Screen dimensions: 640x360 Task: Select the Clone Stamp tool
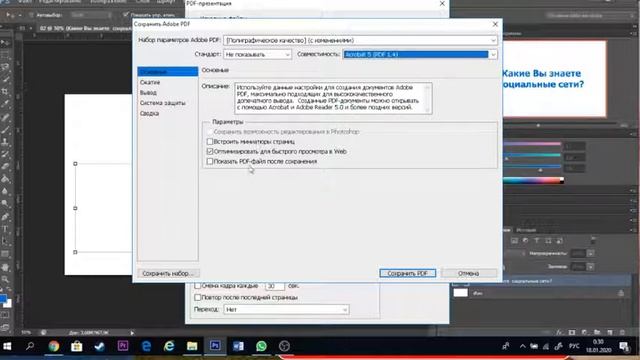[x=5, y=142]
